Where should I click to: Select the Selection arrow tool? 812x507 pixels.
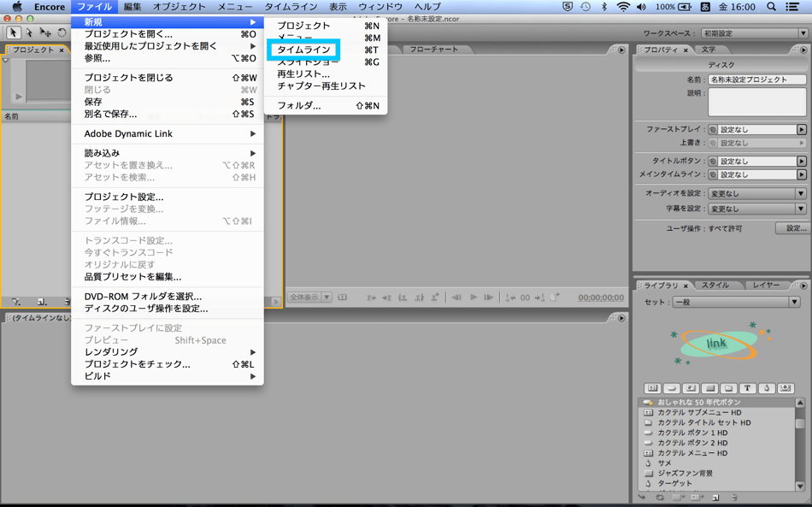coord(13,33)
